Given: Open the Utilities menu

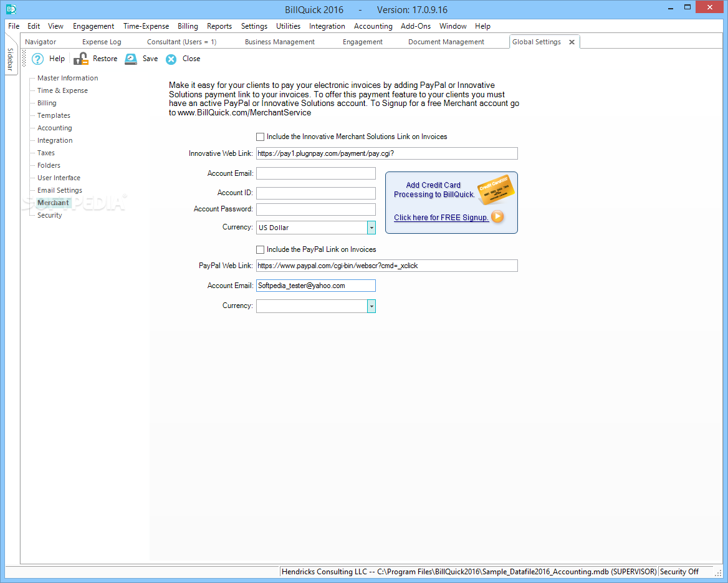Looking at the screenshot, I should click(x=288, y=26).
